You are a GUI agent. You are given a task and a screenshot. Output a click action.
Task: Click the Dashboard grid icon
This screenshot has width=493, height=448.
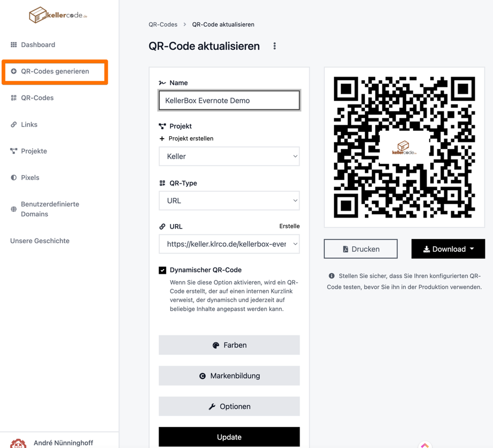[14, 45]
